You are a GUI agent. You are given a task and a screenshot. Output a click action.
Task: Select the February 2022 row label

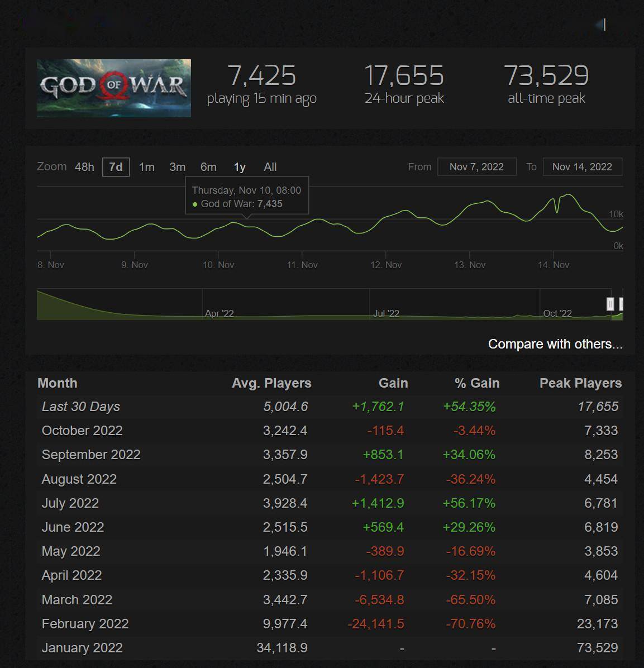[85, 624]
